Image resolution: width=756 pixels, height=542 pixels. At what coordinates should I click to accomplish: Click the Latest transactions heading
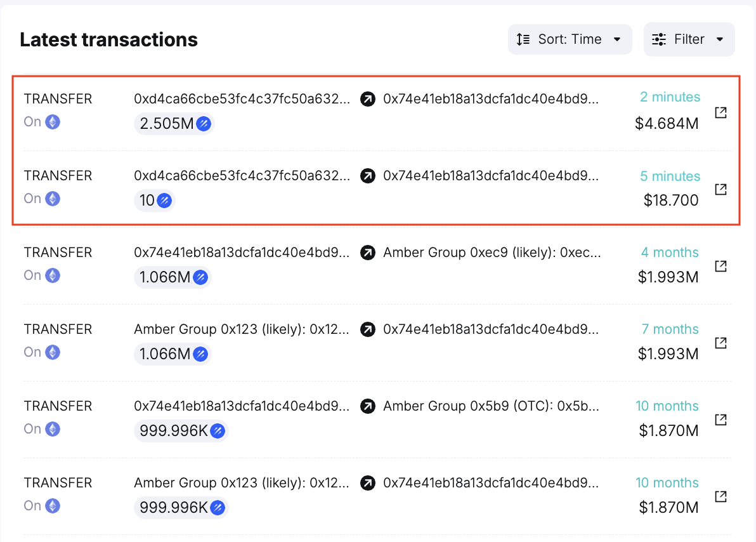tap(108, 39)
